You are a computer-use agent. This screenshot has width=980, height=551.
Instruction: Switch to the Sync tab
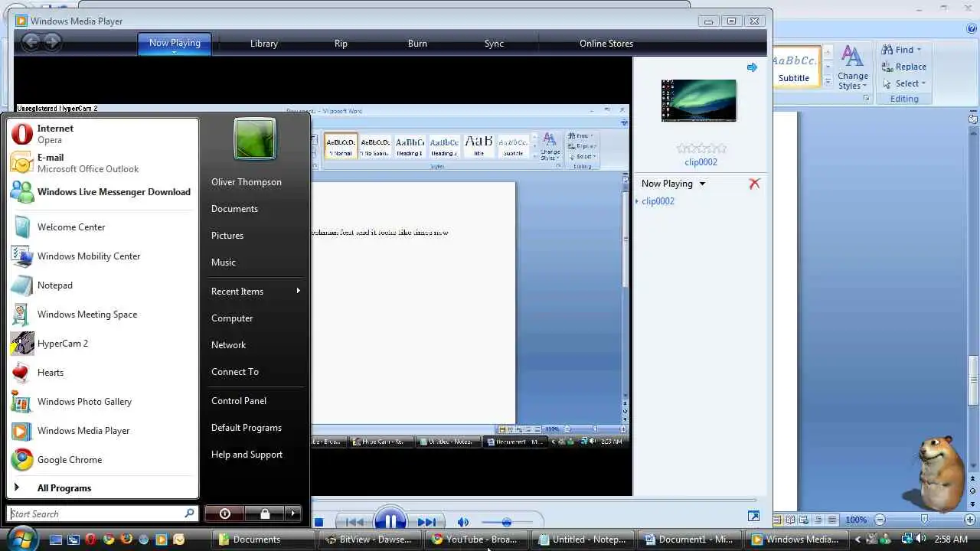coord(494,44)
